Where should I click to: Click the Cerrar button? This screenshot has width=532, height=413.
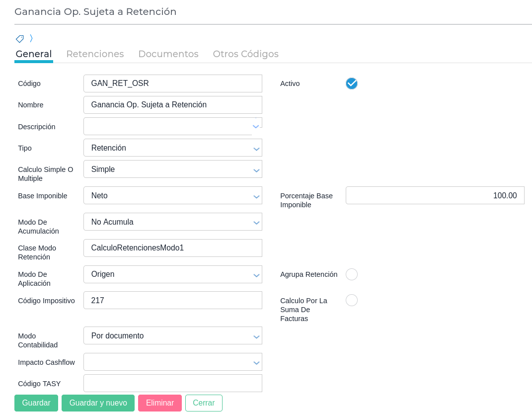click(204, 403)
